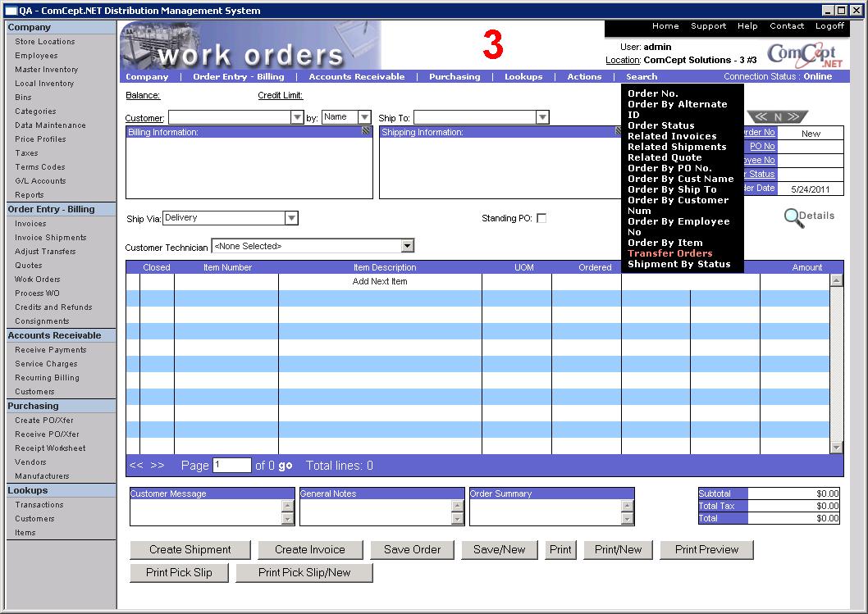The image size is (868, 614).
Task: Click the Billing Information edit icon
Action: tap(366, 131)
